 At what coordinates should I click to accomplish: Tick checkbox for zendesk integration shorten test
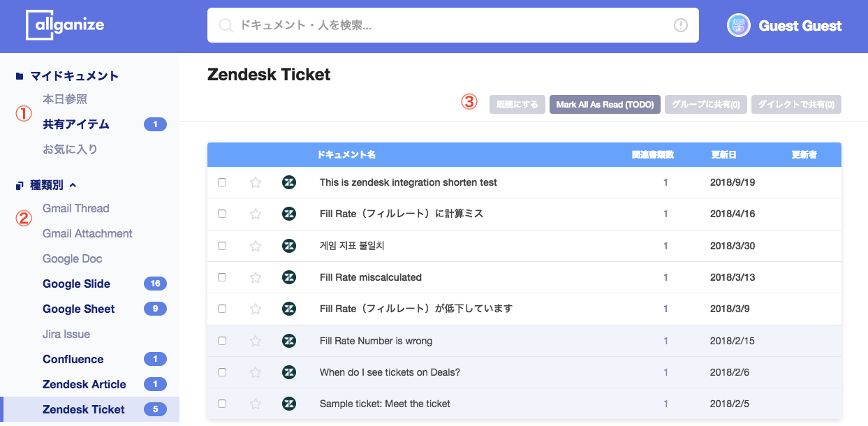[x=222, y=182]
